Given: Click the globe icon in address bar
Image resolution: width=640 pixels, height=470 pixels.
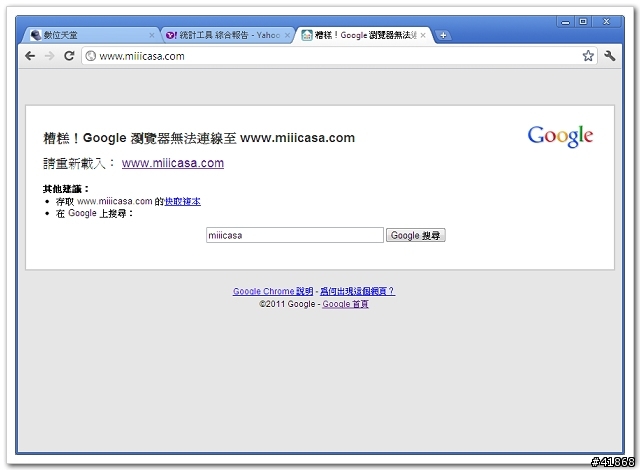Looking at the screenshot, I should [91, 56].
